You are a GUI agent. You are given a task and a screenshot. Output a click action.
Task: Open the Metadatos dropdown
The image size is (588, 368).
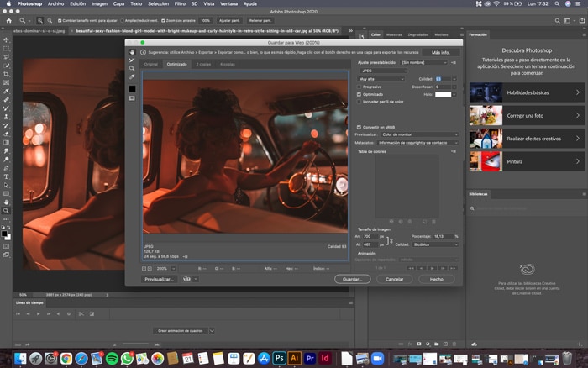[417, 143]
